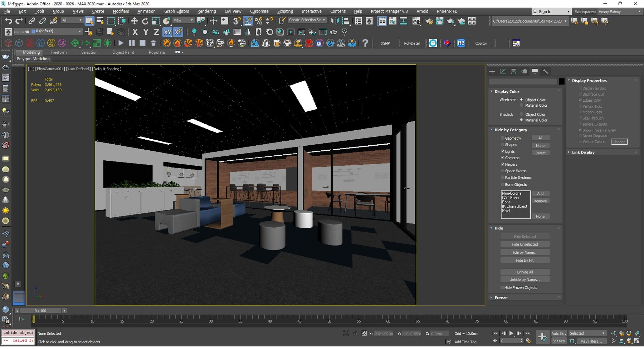
Task: Switch to the Freeform ribbon tab
Action: pyautogui.click(x=59, y=52)
